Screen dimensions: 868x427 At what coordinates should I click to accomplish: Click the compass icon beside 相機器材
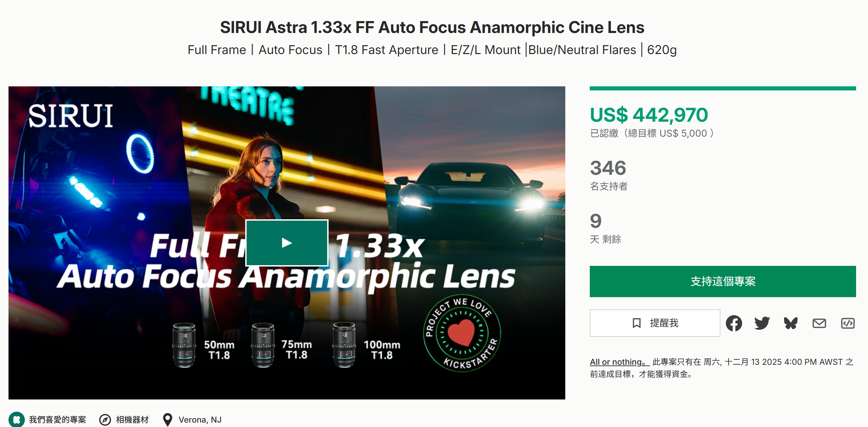[105, 420]
